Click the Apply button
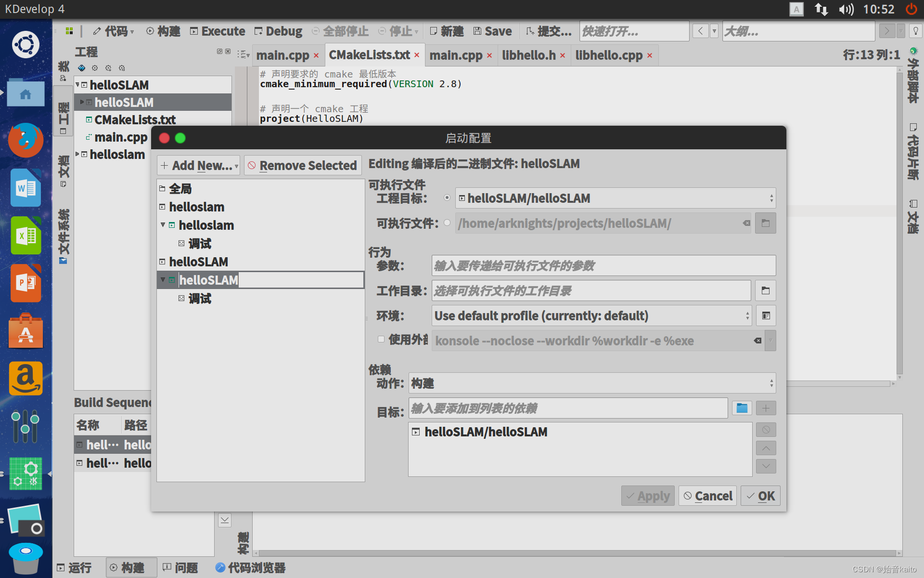This screenshot has width=924, height=578. 647,496
